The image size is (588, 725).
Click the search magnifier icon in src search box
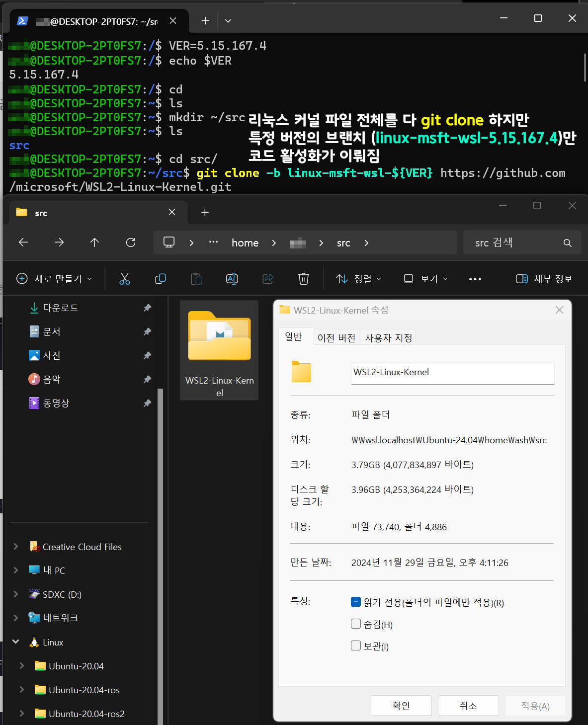[x=568, y=243]
